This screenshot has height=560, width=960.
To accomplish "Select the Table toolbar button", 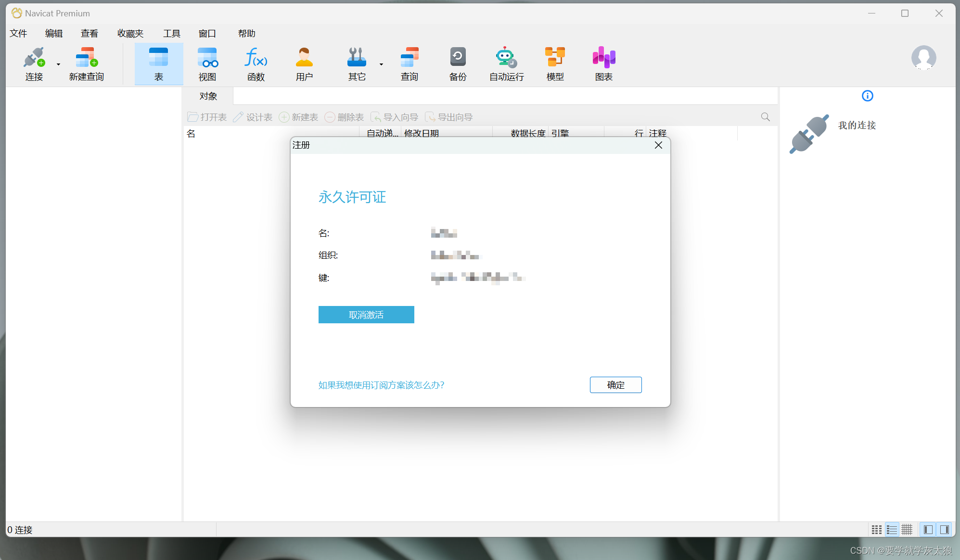I will point(159,64).
